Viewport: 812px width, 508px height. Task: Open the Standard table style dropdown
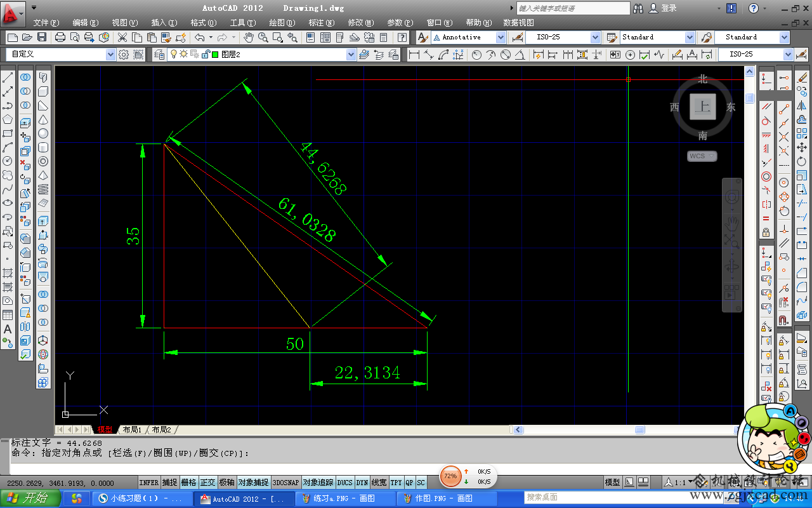[690, 37]
